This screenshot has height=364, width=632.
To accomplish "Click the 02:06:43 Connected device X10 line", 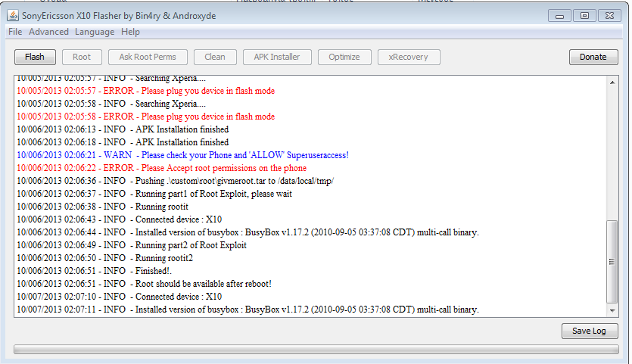I will click(x=120, y=219).
